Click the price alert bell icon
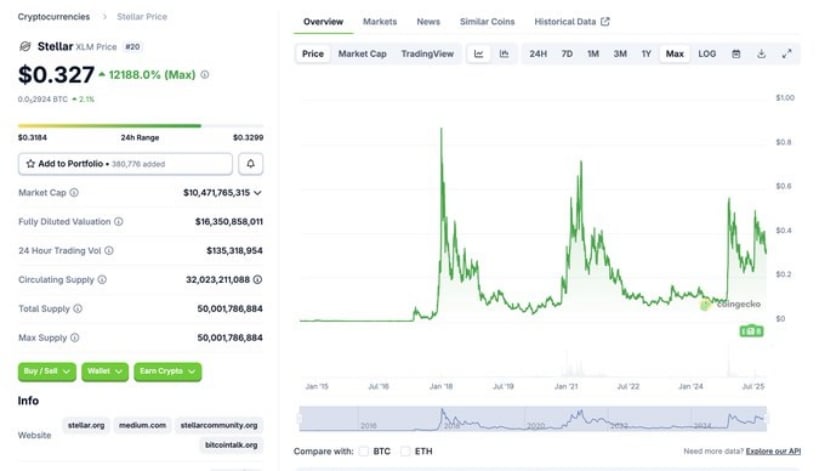 [x=250, y=163]
